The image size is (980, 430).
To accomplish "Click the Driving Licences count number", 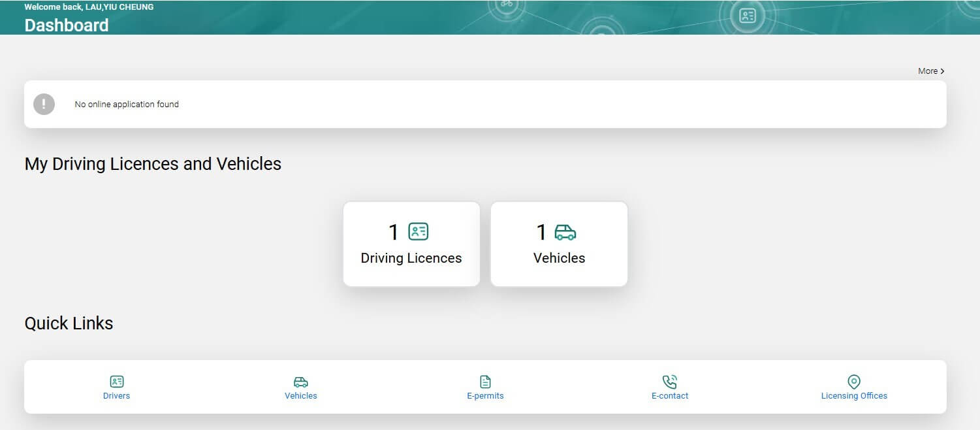I will [393, 232].
